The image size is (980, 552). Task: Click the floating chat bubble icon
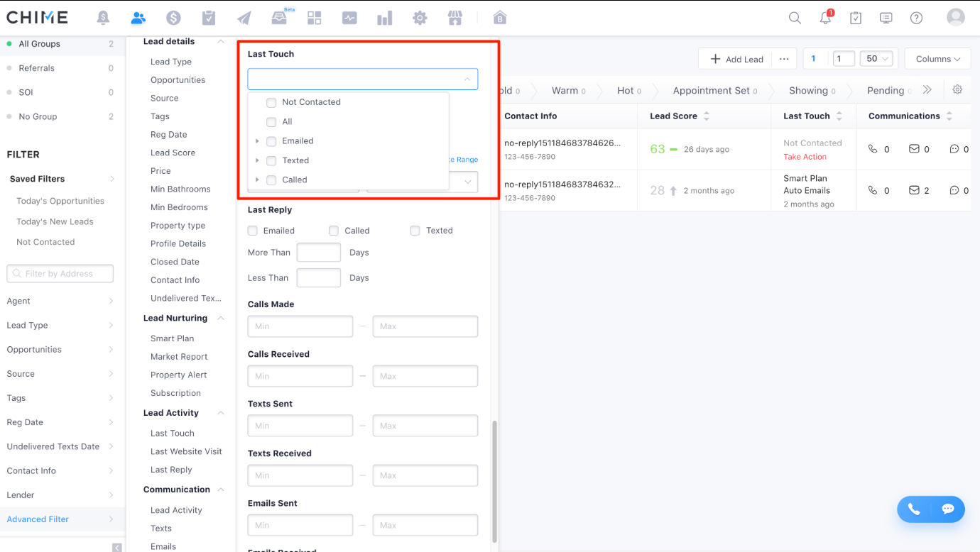point(947,509)
